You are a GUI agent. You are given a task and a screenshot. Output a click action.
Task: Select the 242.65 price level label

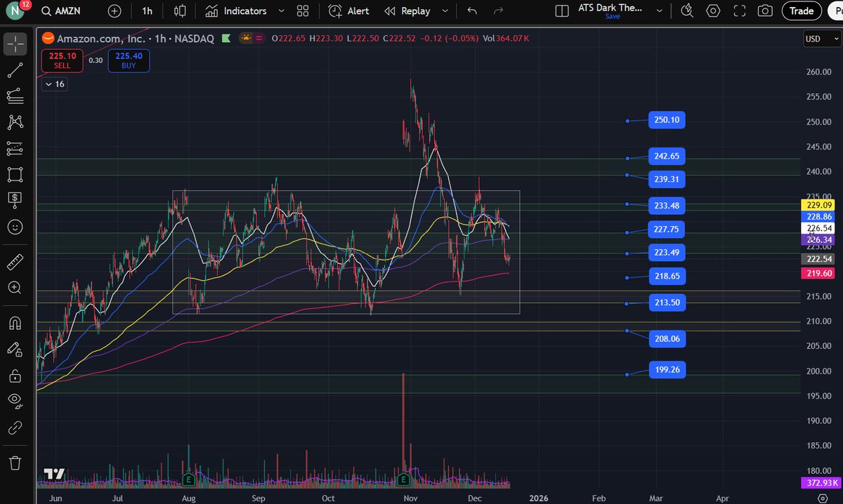667,156
